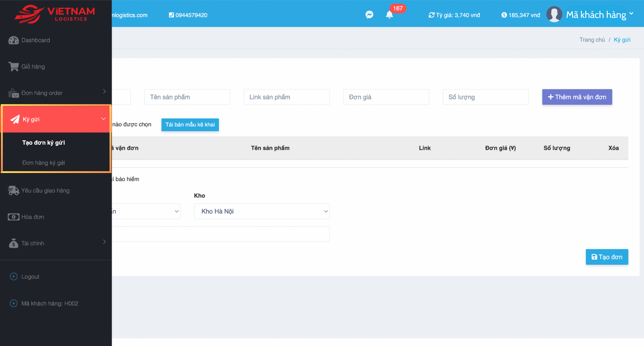
Task: Open the Mã khách hàng account dropdown
Action: (600, 15)
